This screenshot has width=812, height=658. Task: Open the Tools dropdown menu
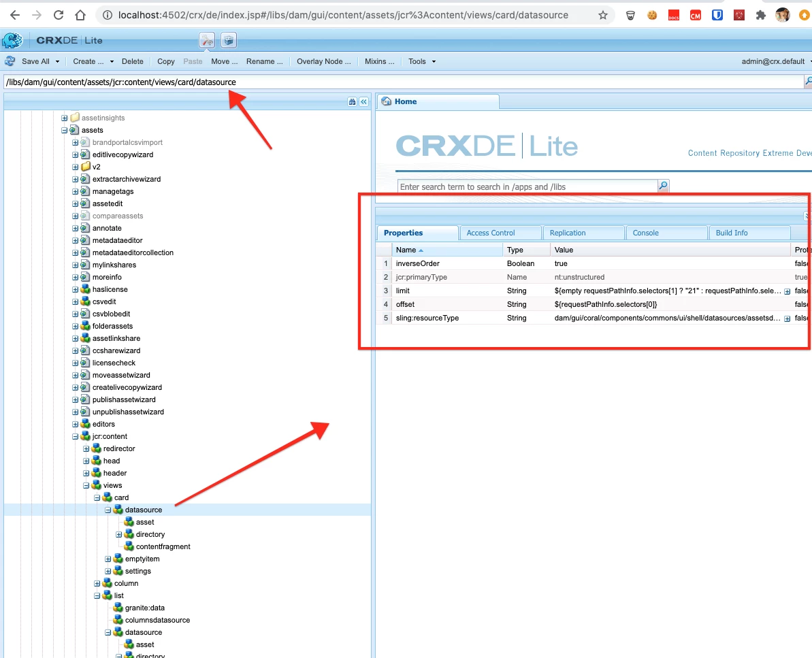[421, 61]
